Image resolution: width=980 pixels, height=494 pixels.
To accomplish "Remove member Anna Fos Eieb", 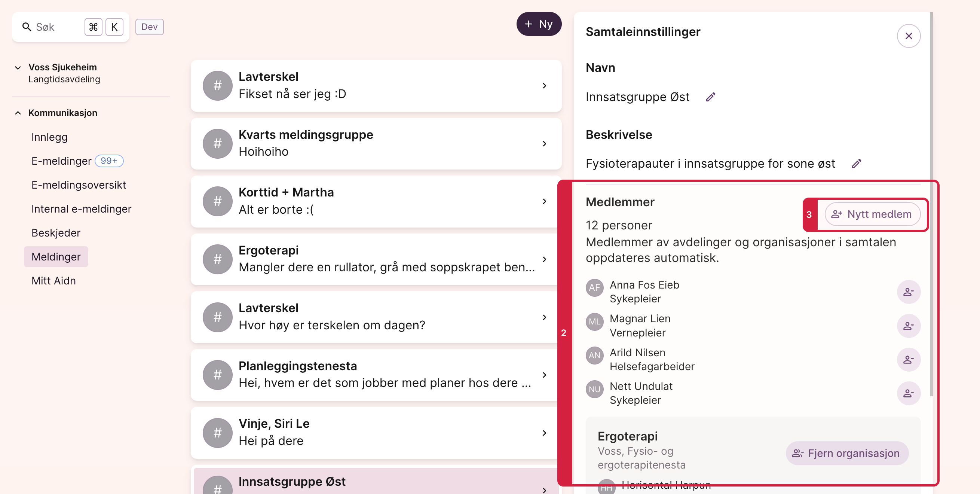I will [909, 292].
